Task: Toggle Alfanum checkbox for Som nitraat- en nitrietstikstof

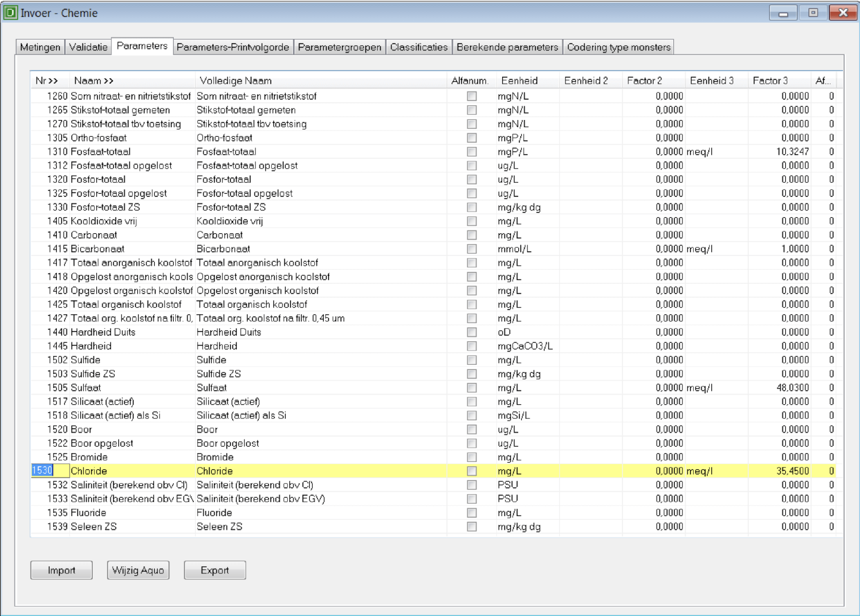Action: coord(472,96)
